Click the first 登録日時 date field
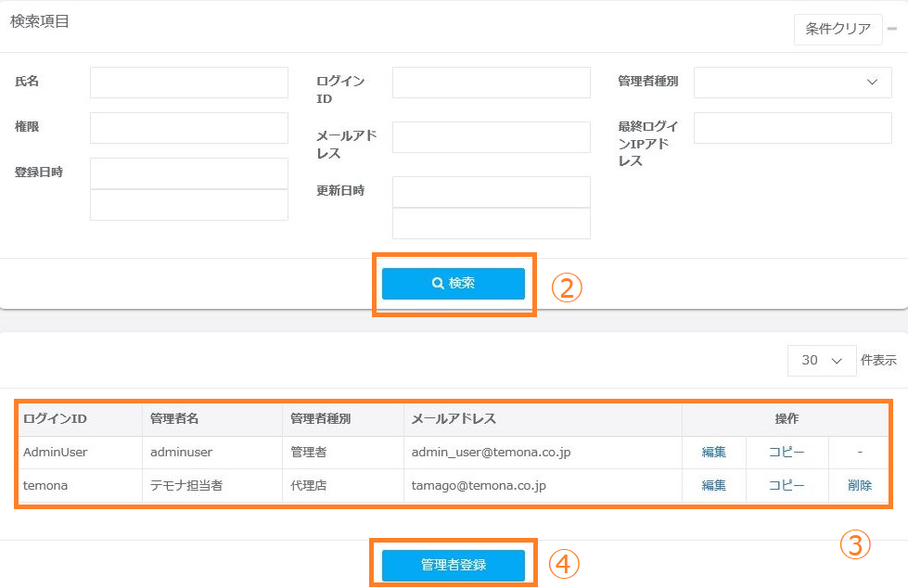 tap(188, 173)
